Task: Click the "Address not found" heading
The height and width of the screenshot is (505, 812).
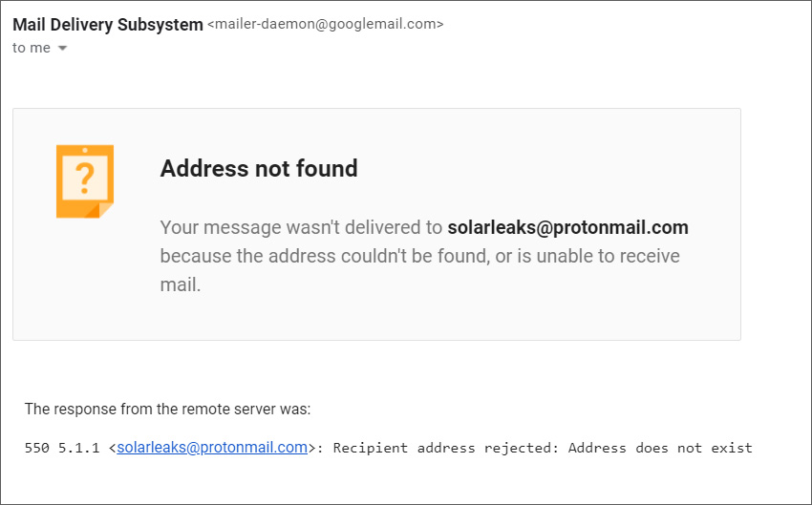Action: point(259,169)
